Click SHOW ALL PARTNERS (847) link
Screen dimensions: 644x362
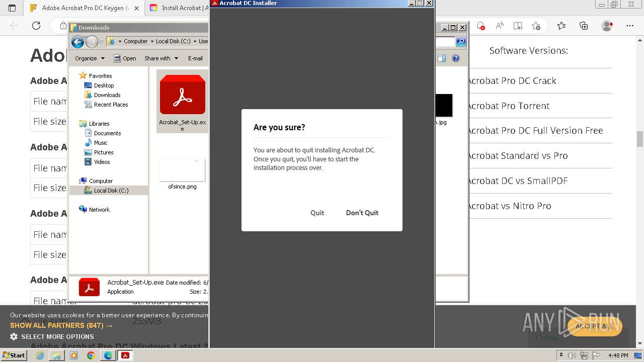pos(61,325)
